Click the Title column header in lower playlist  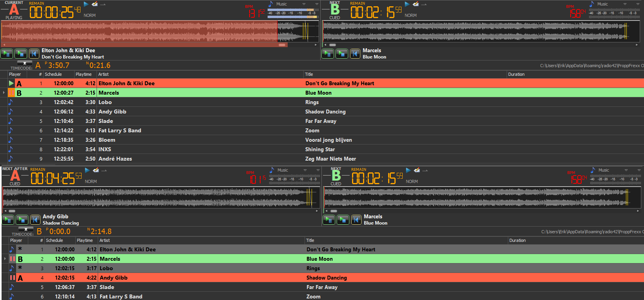[310, 240]
